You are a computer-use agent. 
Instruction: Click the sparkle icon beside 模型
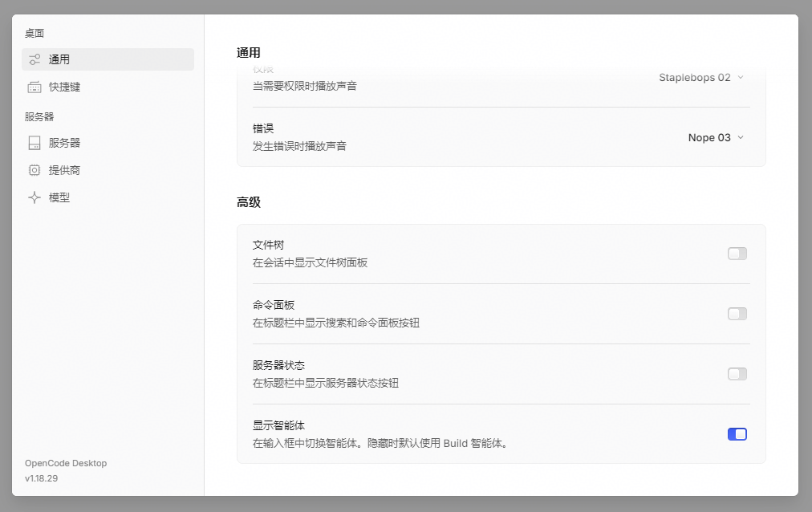35,197
